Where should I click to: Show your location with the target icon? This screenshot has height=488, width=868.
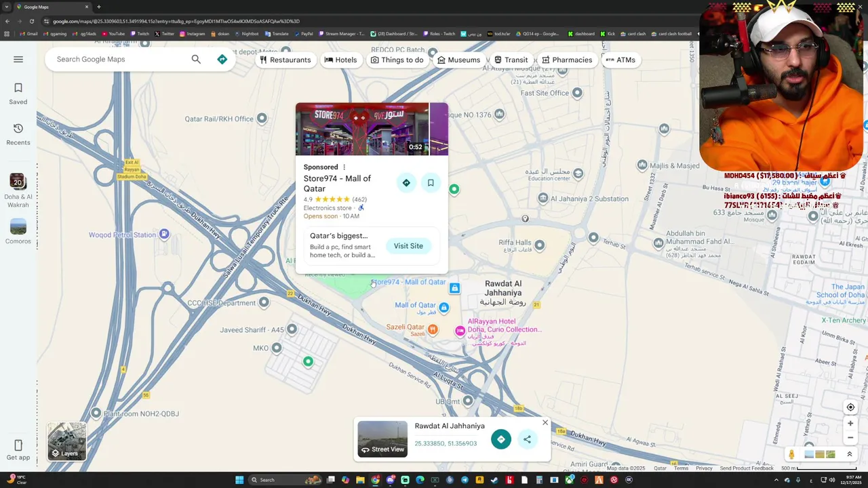click(x=850, y=407)
